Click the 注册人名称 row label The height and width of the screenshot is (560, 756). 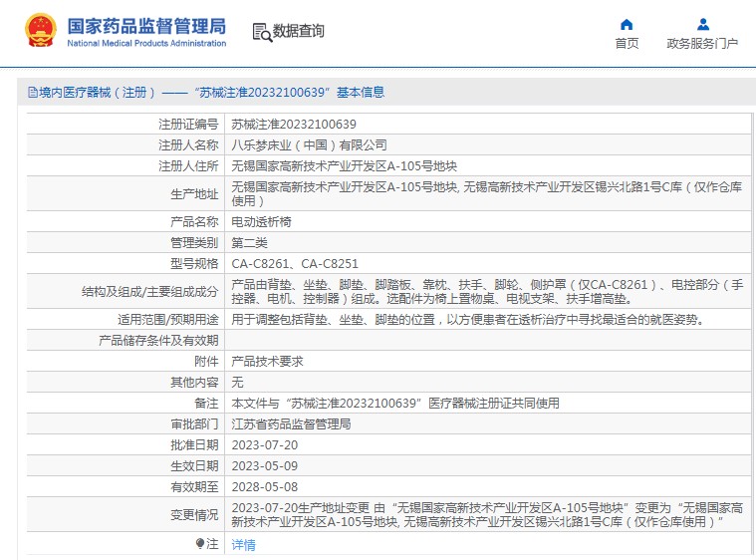[188, 145]
